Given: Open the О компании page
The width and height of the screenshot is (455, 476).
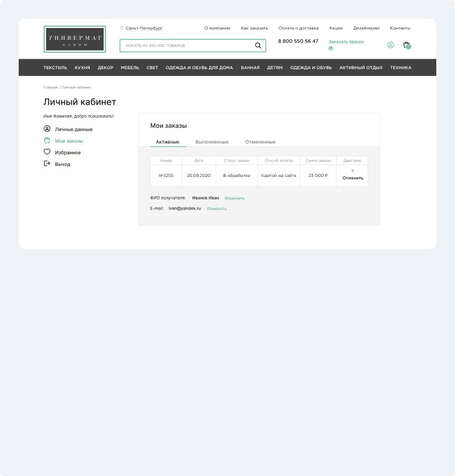Looking at the screenshot, I should (x=217, y=28).
